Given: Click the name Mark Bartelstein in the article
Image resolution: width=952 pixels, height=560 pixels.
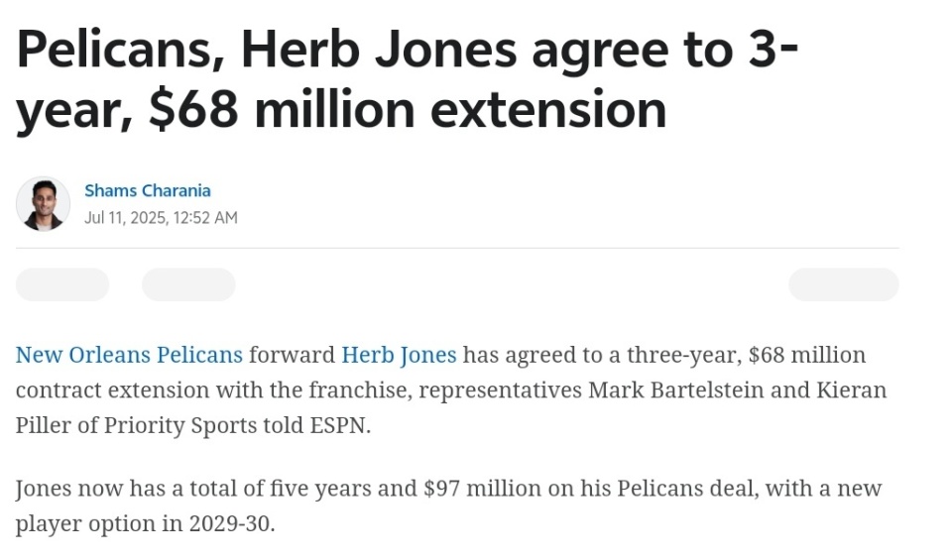Looking at the screenshot, I should 675,390.
